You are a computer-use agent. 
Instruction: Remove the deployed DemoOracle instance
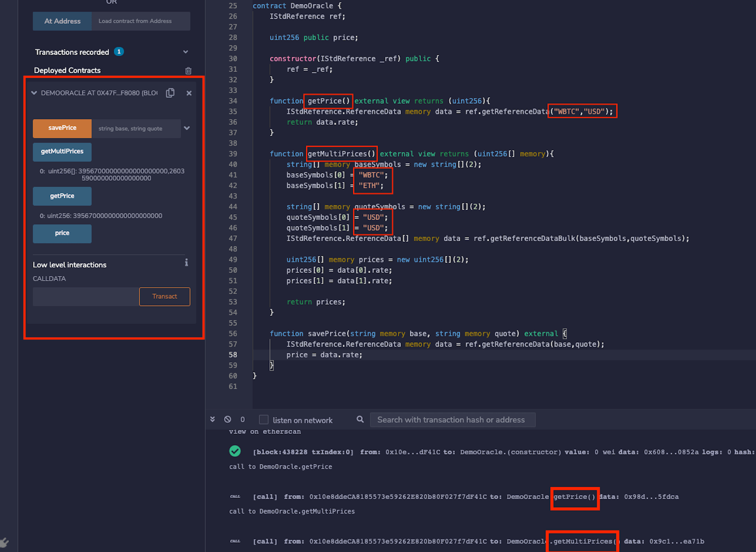(x=189, y=93)
